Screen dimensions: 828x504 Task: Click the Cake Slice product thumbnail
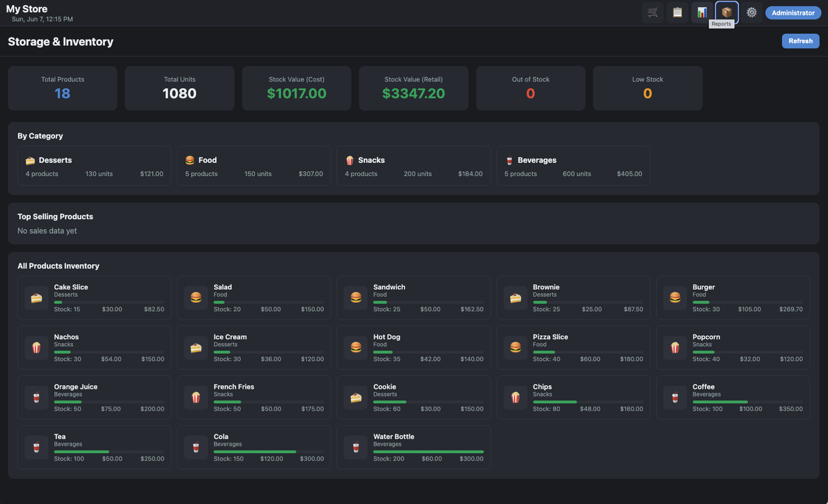[x=36, y=298]
